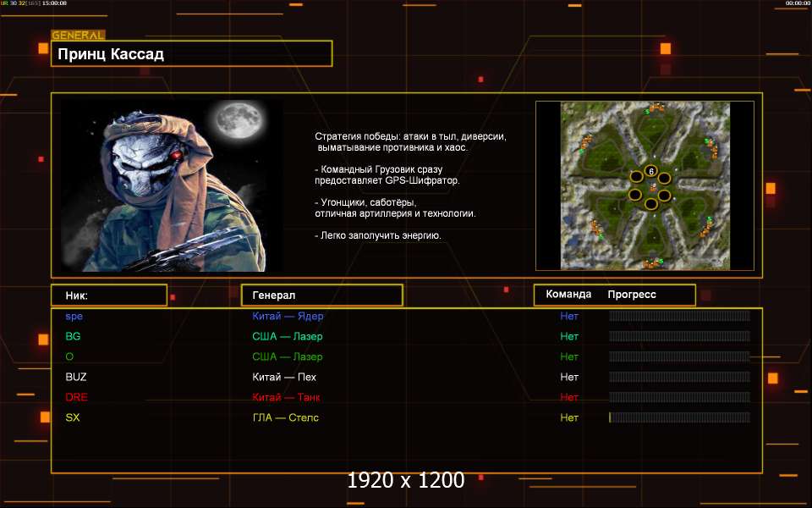
Task: Click general "ГЛА — Стелс" for SX
Action: tap(285, 417)
